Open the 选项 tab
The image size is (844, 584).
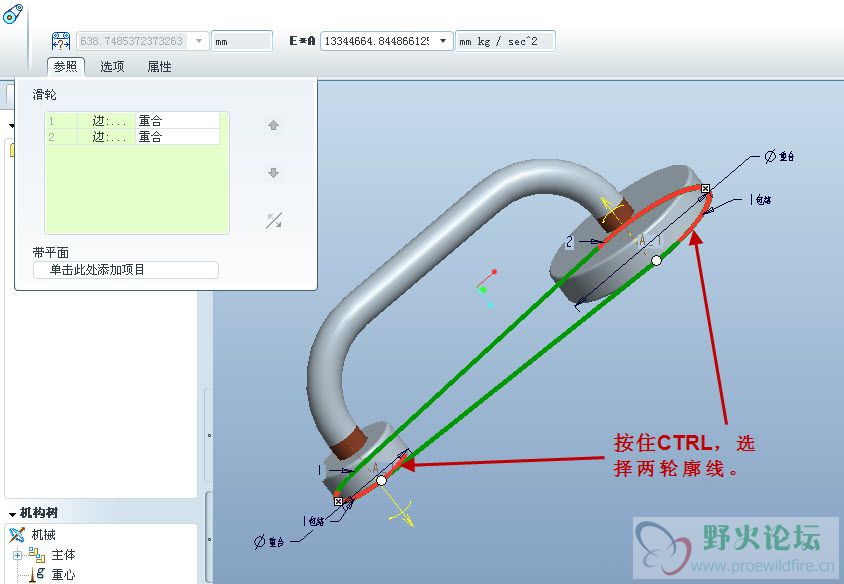[112, 67]
